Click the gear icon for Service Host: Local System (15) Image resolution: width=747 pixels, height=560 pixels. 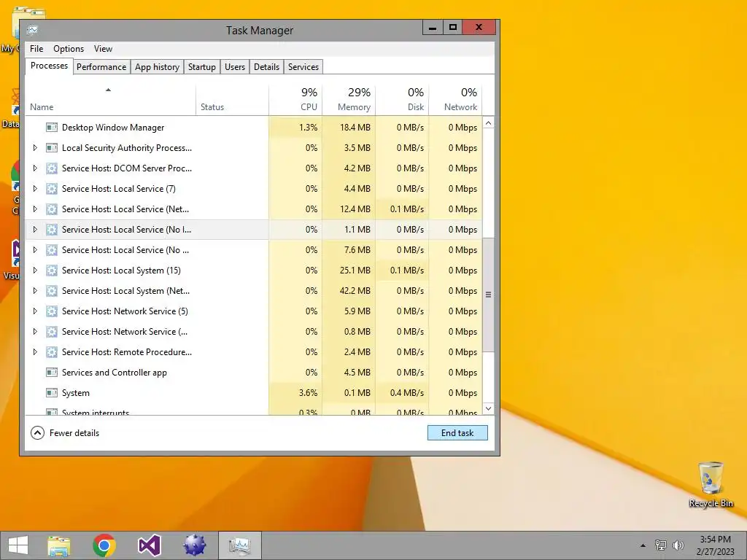(x=52, y=271)
